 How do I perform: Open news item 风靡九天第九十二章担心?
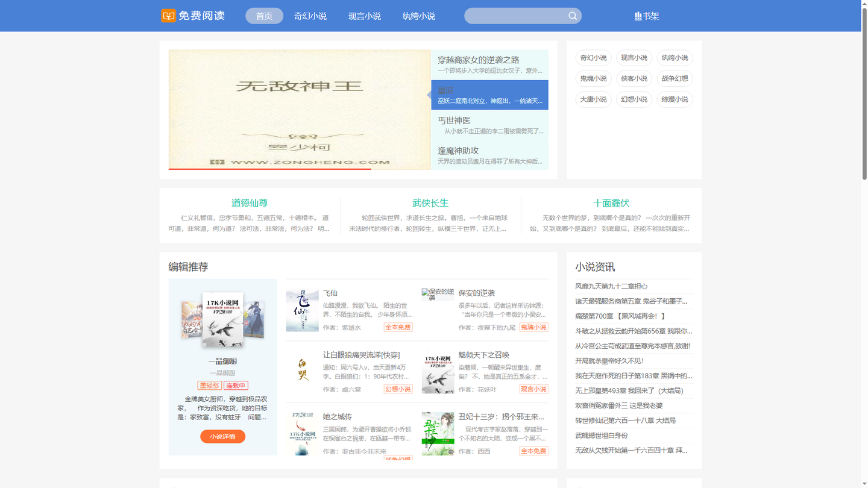[x=611, y=286]
